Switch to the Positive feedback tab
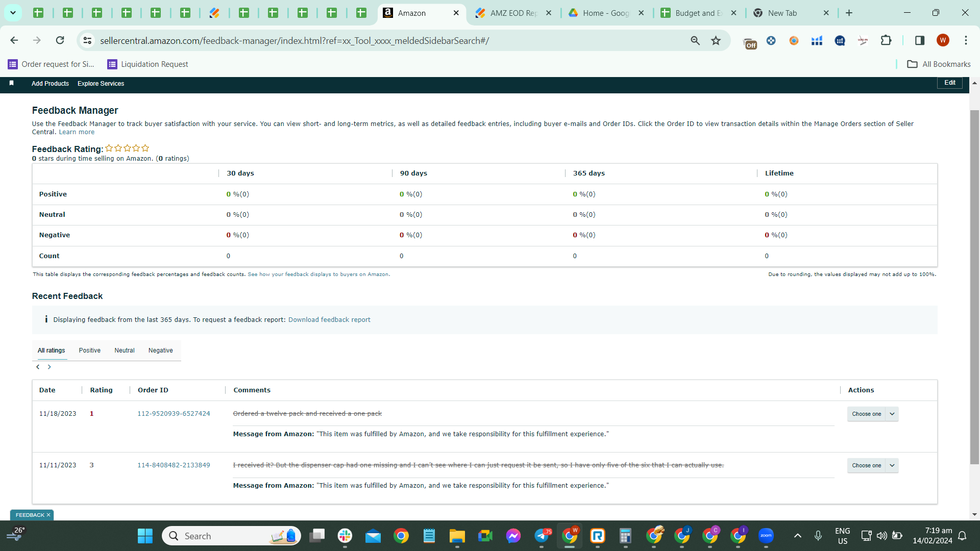The width and height of the screenshot is (980, 551). pyautogui.click(x=90, y=350)
